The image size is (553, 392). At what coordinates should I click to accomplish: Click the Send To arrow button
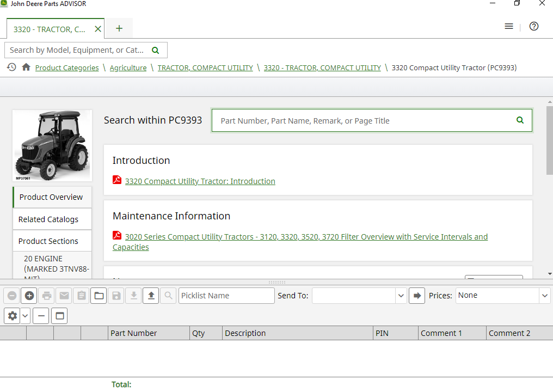click(417, 296)
